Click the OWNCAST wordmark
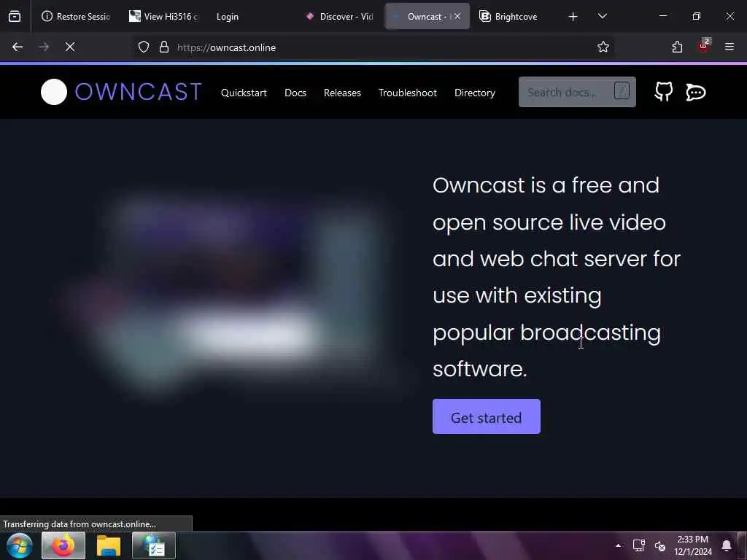 click(138, 92)
